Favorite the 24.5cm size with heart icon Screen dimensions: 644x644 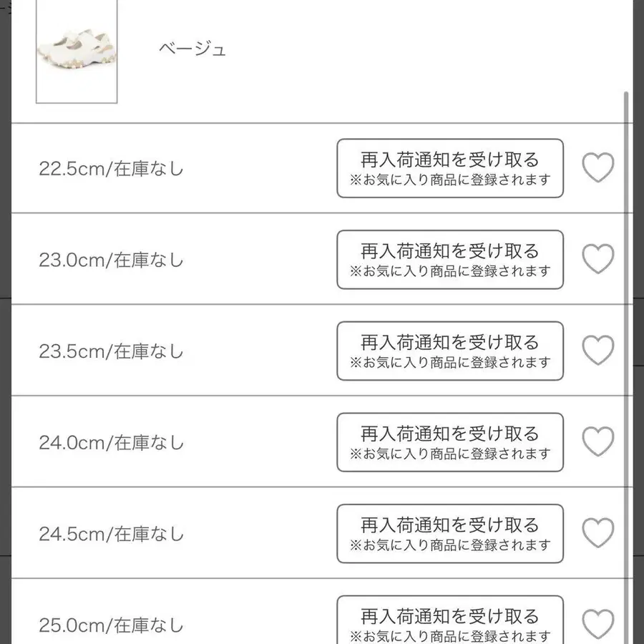click(x=598, y=533)
